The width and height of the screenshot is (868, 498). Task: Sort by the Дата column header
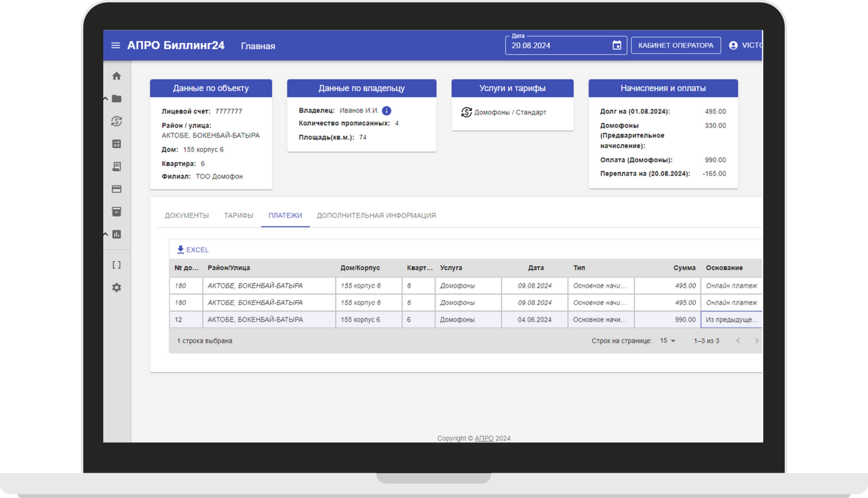tap(536, 268)
